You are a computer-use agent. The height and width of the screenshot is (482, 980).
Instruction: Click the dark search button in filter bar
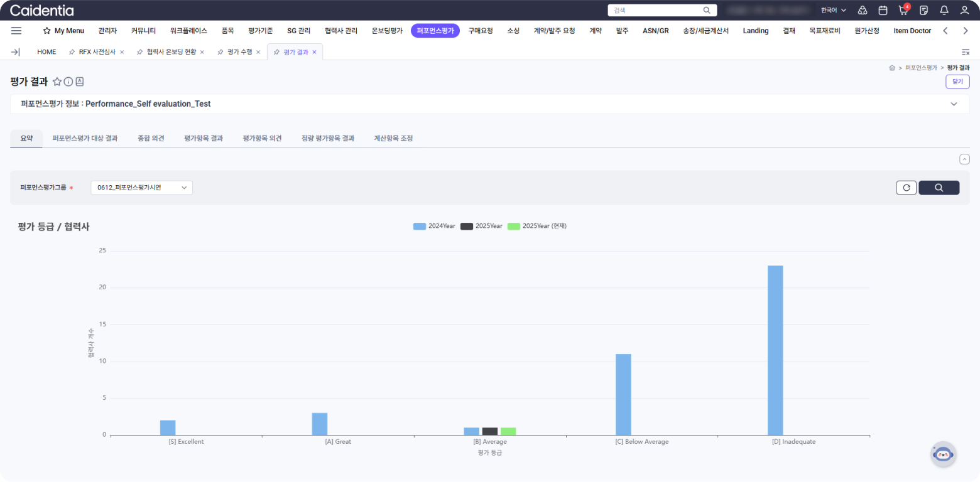coord(939,188)
